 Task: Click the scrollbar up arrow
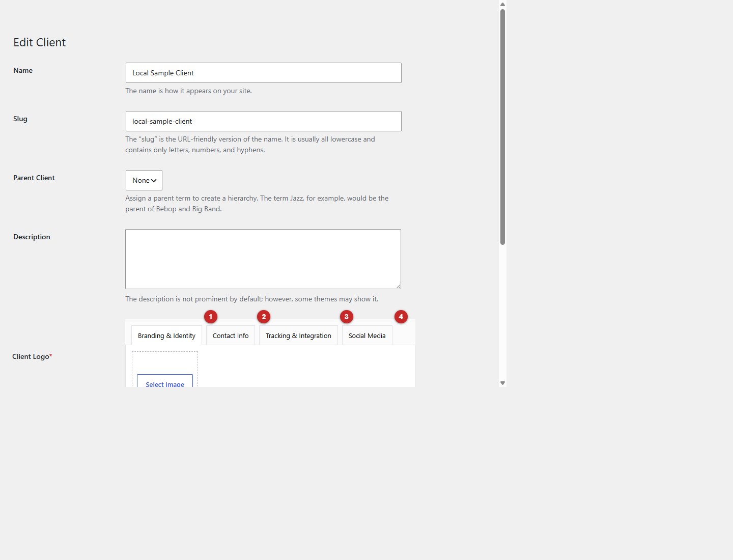[502, 5]
